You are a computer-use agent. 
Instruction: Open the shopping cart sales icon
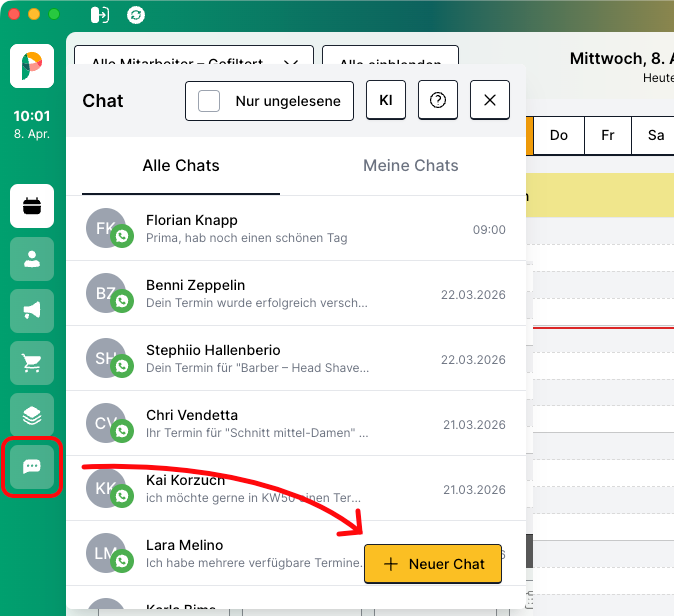[x=32, y=363]
